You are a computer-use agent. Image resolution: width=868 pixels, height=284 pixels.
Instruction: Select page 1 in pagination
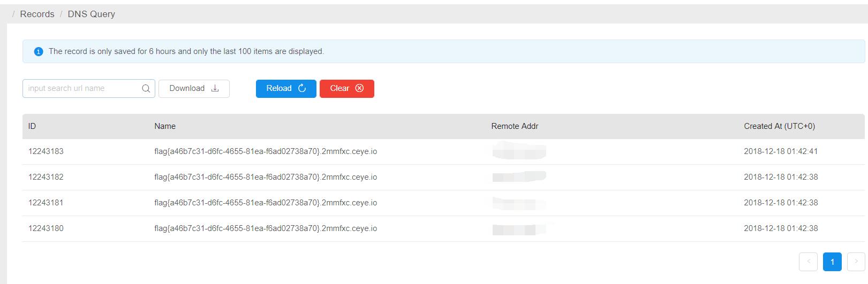pos(832,262)
